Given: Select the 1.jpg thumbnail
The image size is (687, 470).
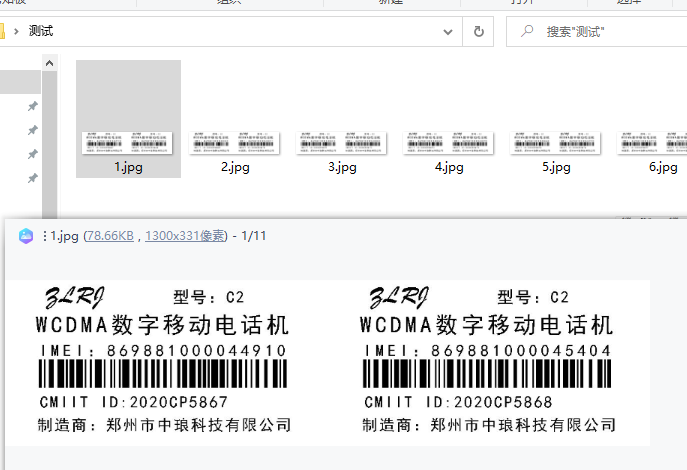Looking at the screenshot, I should (128, 144).
